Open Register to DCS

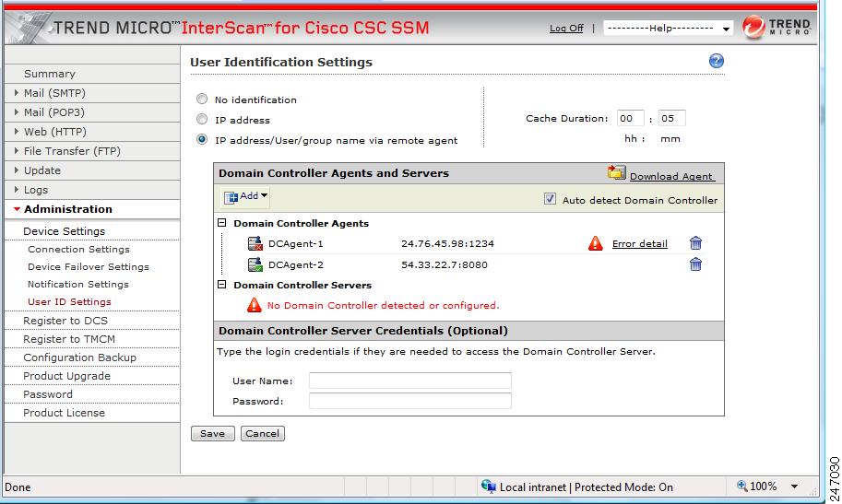click(65, 321)
